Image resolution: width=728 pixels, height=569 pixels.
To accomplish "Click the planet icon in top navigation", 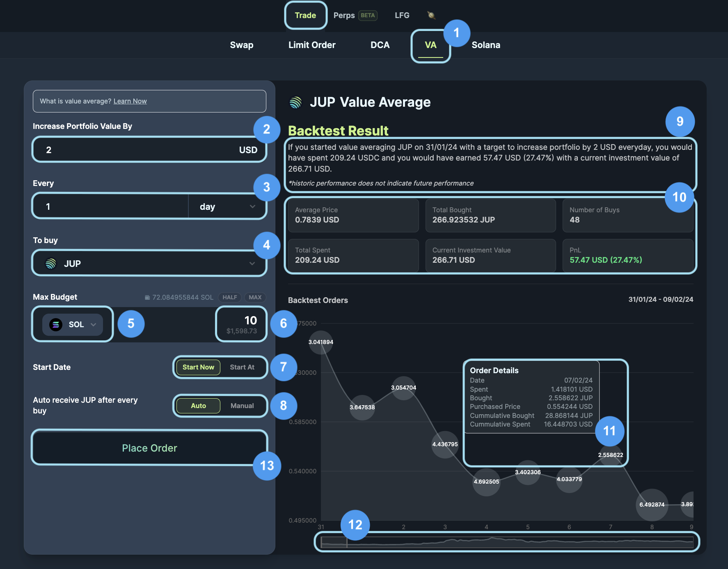I will tap(431, 15).
